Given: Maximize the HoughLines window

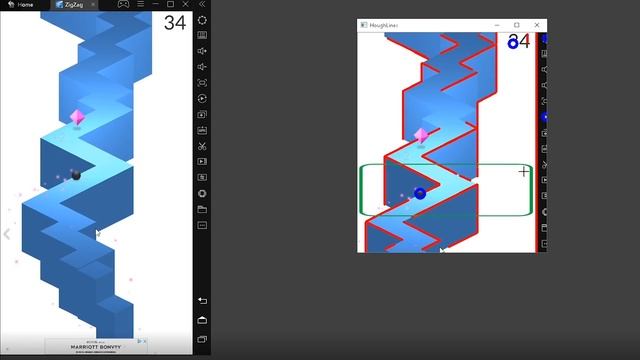Looking at the screenshot, I should 517,25.
